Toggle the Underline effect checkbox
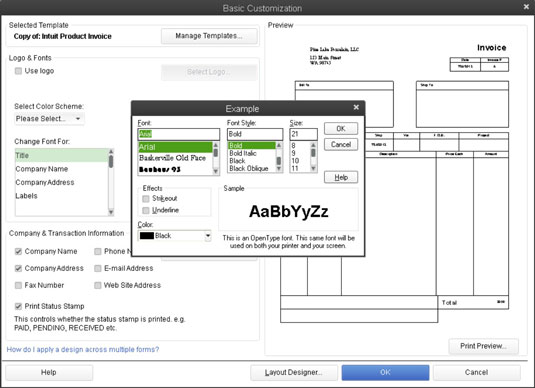Viewport: 535px width, 388px height. [x=146, y=210]
